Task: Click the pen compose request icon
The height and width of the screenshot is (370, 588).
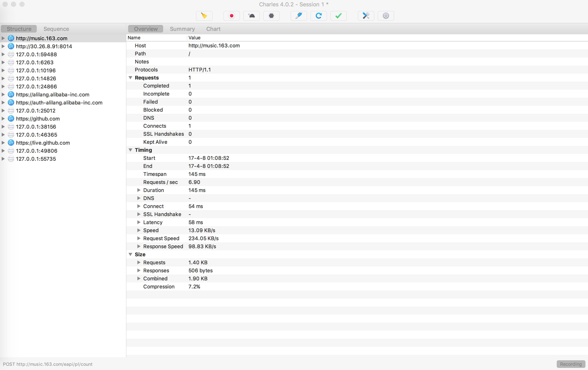Action: tap(299, 16)
